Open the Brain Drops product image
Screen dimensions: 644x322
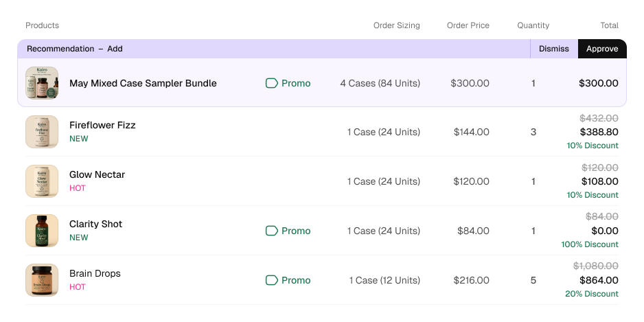(42, 280)
